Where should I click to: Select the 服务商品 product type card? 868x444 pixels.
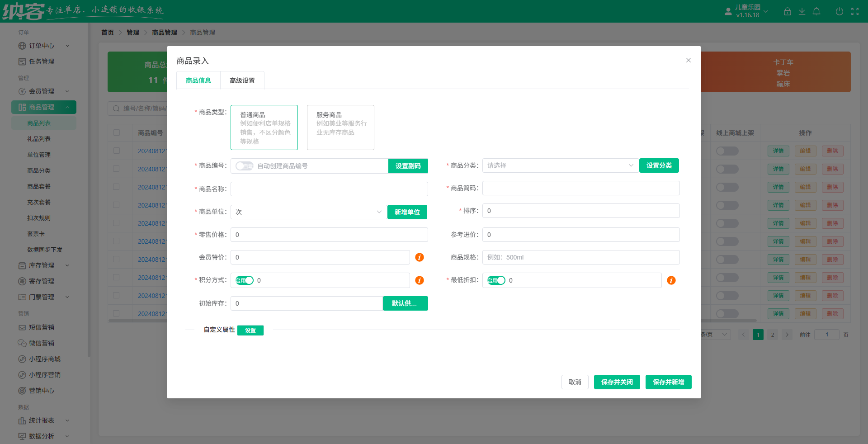(x=340, y=127)
